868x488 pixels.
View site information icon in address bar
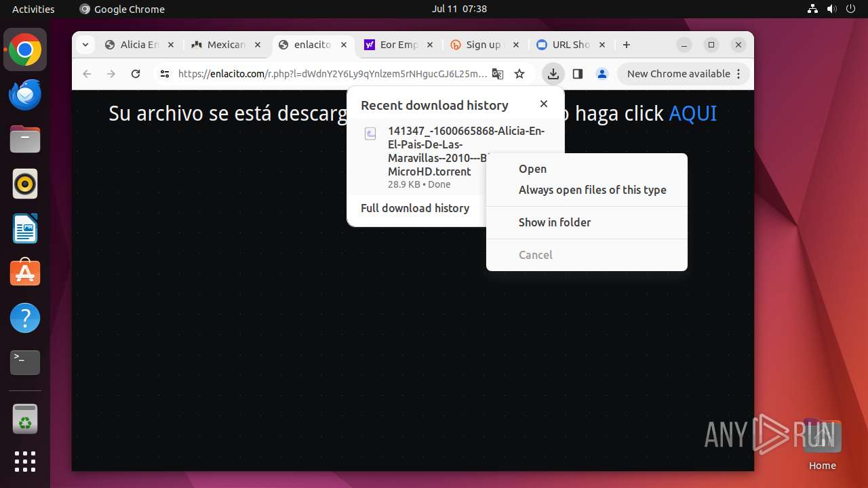point(164,74)
